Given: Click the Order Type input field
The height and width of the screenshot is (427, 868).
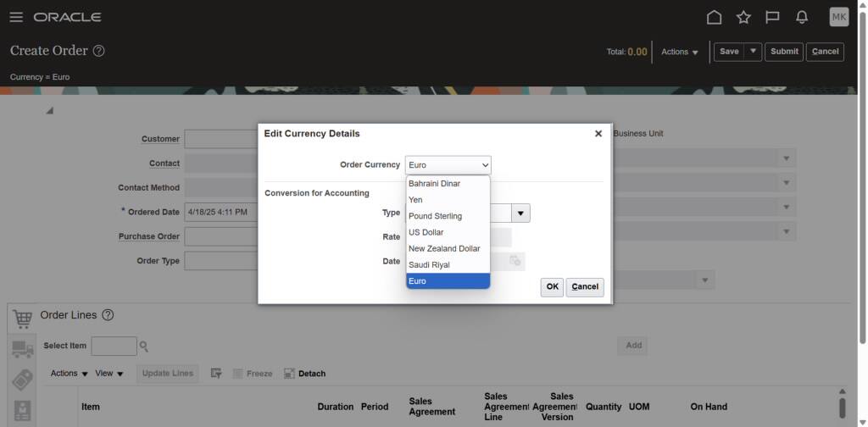Looking at the screenshot, I should coord(221,260).
